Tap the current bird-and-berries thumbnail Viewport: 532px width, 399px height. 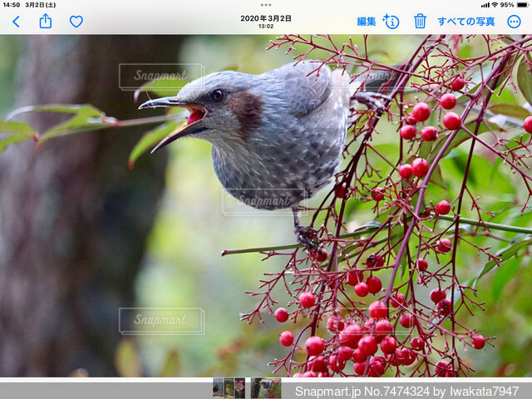tap(266, 388)
